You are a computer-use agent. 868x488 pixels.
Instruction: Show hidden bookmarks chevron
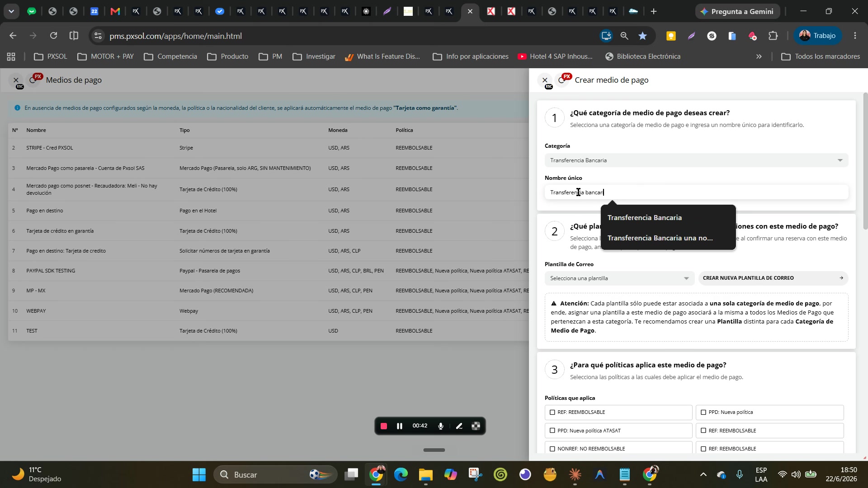coord(759,56)
